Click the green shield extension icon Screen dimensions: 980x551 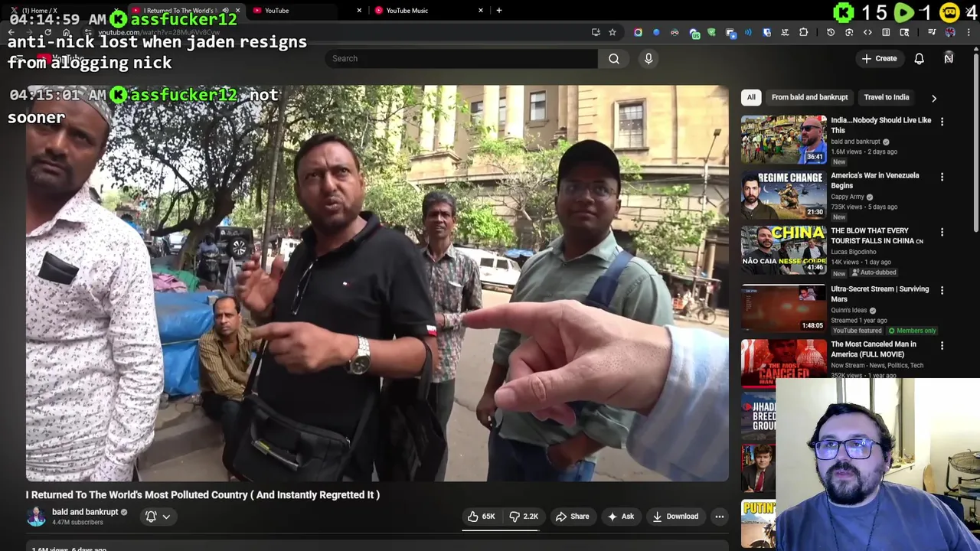[x=711, y=32]
